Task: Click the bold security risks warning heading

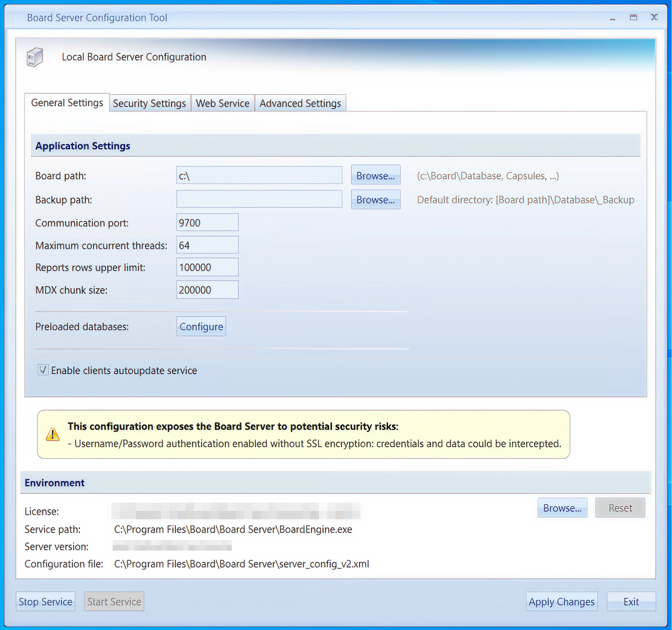Action: 233,426
